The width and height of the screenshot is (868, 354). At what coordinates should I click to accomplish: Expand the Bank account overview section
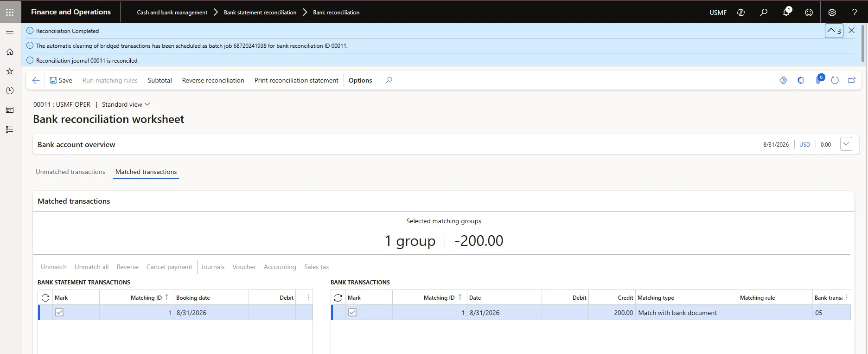coord(846,144)
